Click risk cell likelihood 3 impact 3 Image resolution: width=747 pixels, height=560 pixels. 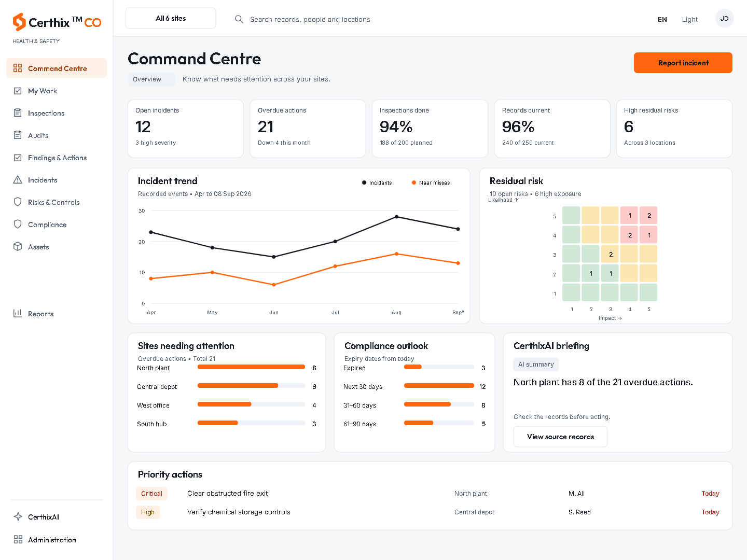point(610,254)
